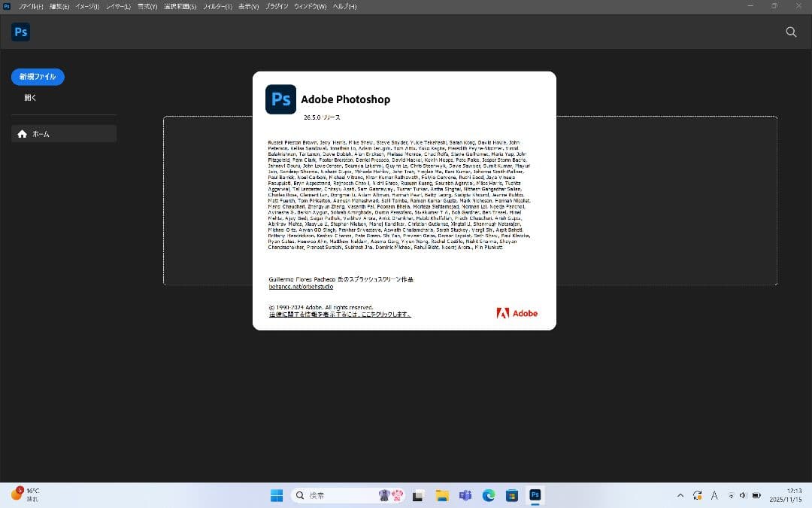The height and width of the screenshot is (508, 812).
Task: Open File Explorer from the taskbar
Action: coord(442,495)
